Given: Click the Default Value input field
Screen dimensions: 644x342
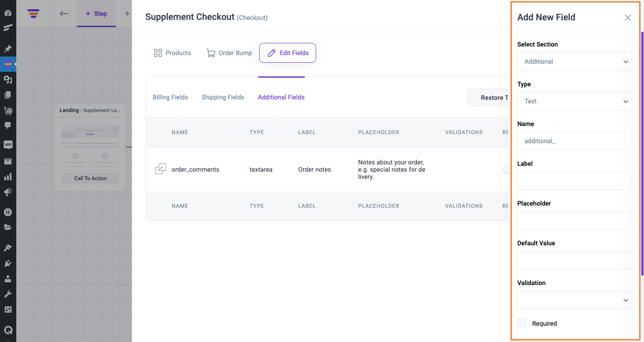Looking at the screenshot, I should point(574,260).
